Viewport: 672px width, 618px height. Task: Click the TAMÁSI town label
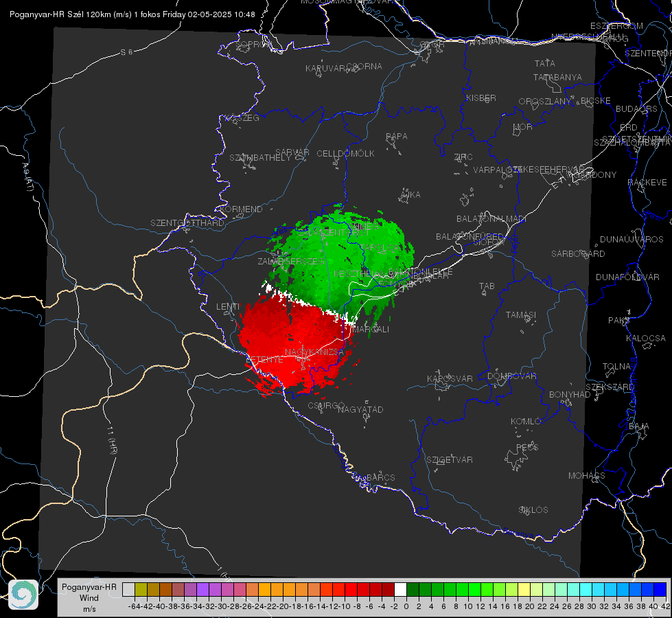pos(521,314)
